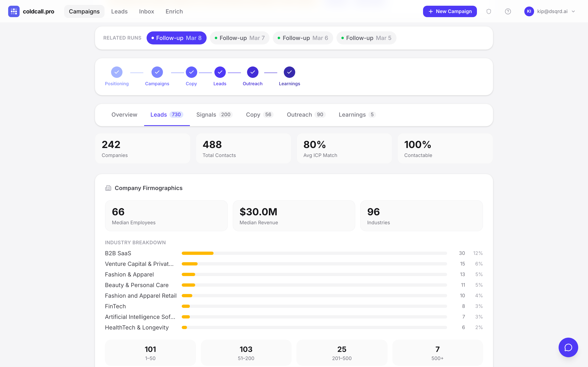This screenshot has height=367, width=588.
Task: Select the Follow-up Mar 6 run
Action: click(303, 38)
